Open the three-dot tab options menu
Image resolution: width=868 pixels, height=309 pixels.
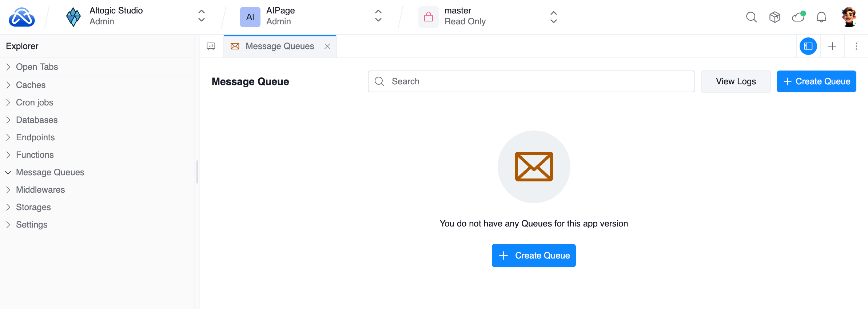[x=856, y=46]
